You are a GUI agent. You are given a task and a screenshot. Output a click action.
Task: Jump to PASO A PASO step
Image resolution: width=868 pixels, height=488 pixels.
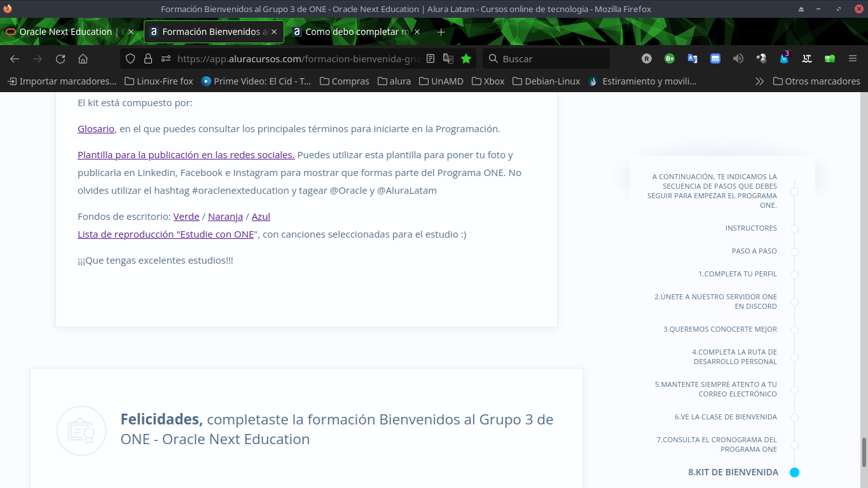tap(754, 251)
